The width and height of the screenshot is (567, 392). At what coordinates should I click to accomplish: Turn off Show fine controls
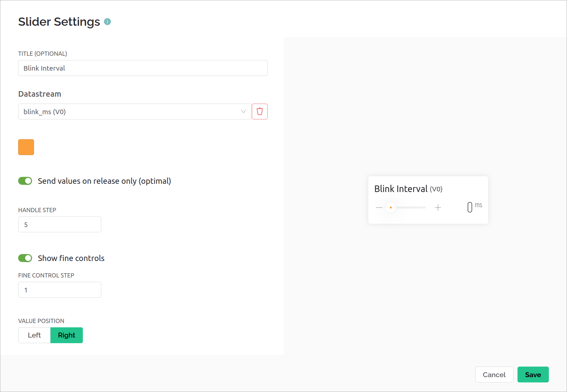pyautogui.click(x=25, y=258)
